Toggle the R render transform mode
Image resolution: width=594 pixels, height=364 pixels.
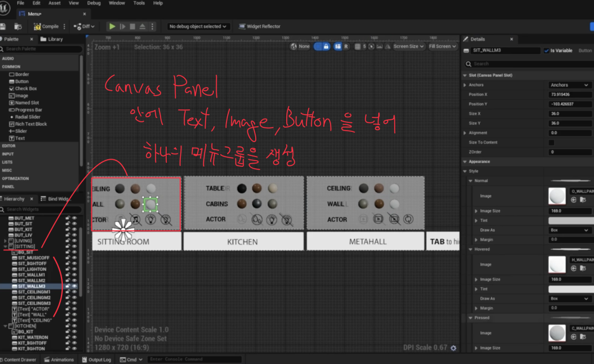tap(346, 46)
